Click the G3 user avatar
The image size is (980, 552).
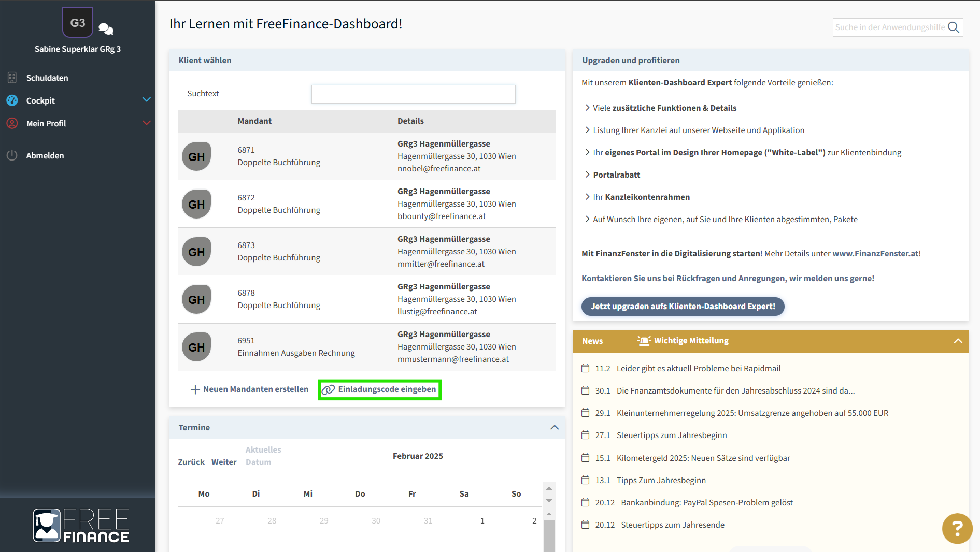click(78, 23)
